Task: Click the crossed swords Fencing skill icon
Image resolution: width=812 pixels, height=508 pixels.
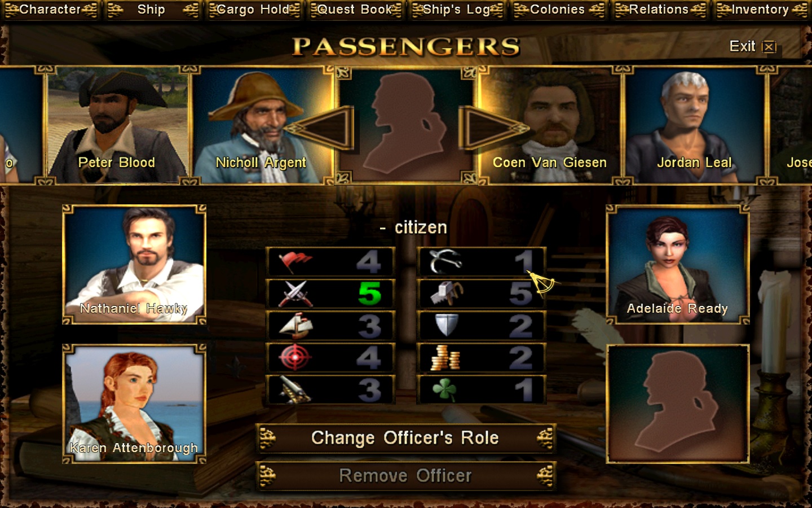Action: click(295, 294)
